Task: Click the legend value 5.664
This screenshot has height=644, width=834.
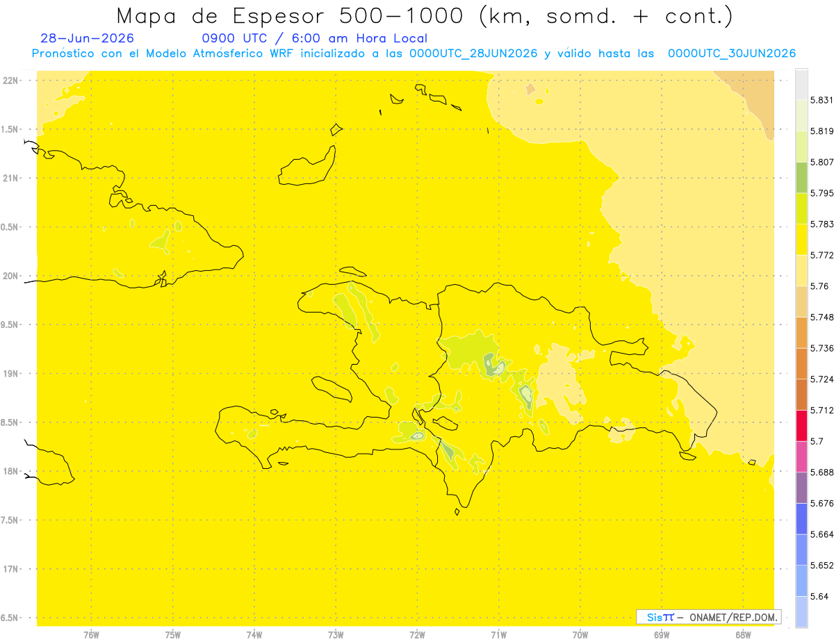Action: coord(821,534)
